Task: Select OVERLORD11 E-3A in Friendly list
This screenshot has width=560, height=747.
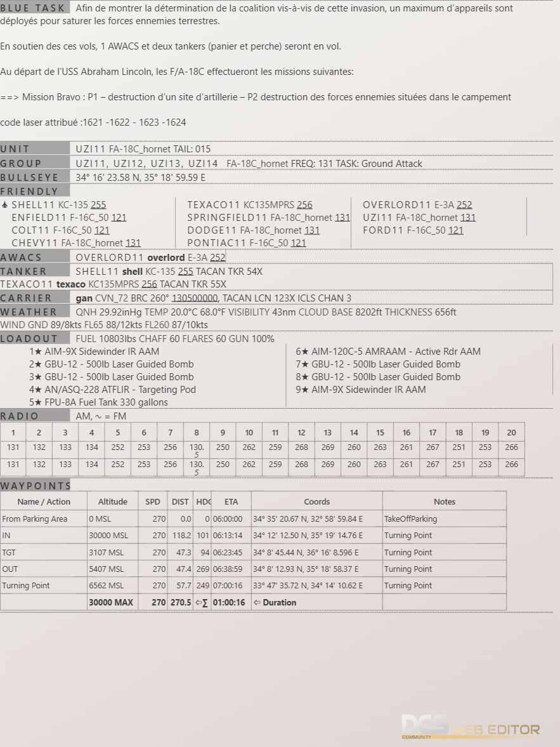Action: pos(417,205)
